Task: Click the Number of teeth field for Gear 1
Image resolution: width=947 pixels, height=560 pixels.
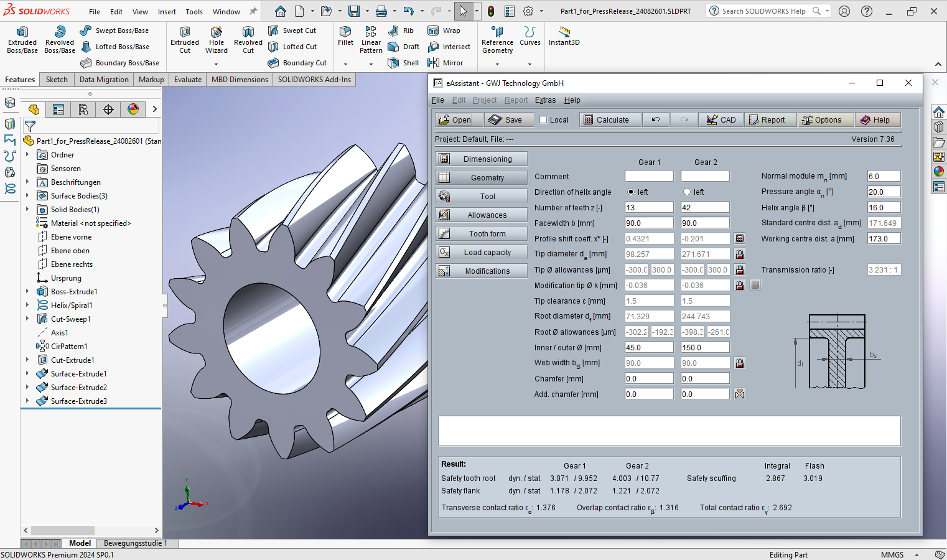Action: click(649, 207)
